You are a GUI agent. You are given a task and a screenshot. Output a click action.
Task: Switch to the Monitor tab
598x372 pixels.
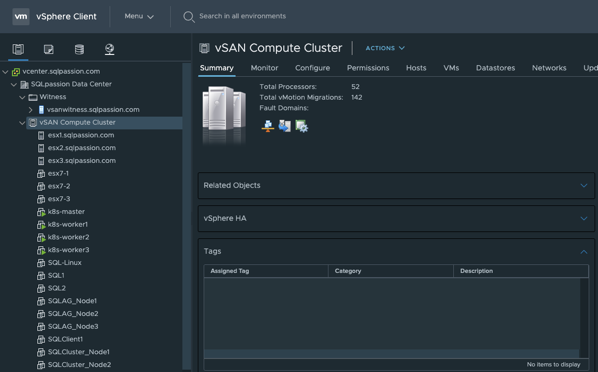[264, 68]
